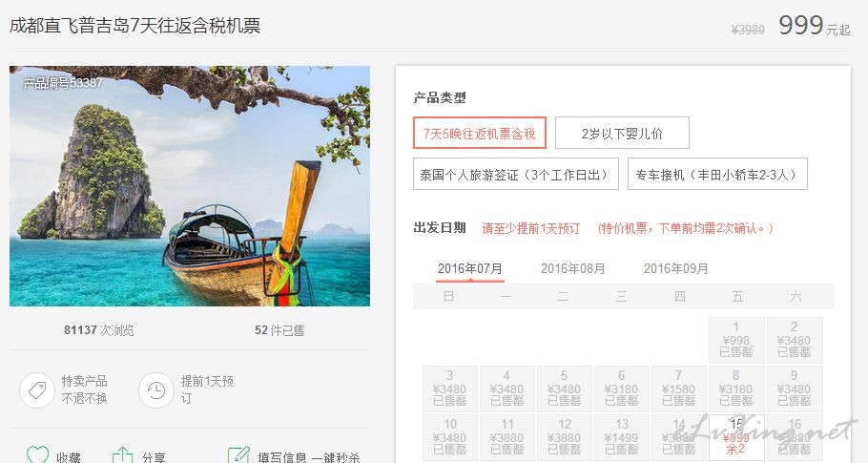868x463 pixels.
Task: Choose the 泰国个人旅游签证 option
Action: click(515, 174)
